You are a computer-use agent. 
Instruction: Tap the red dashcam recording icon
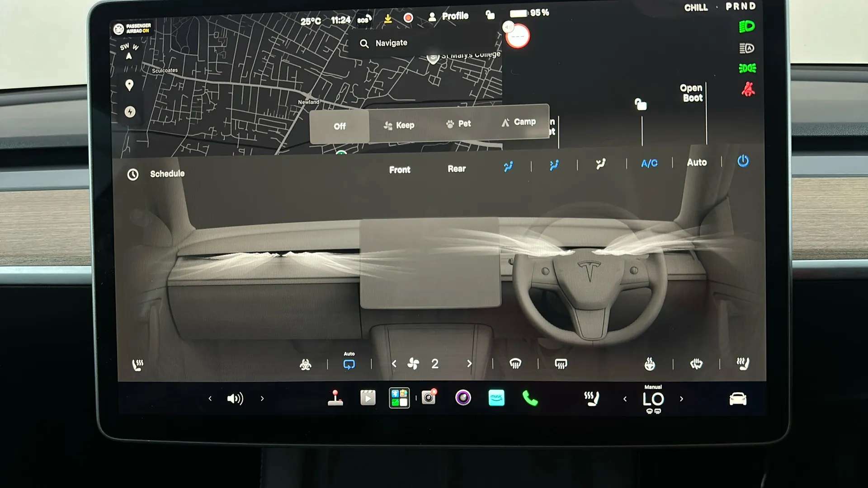(x=408, y=18)
